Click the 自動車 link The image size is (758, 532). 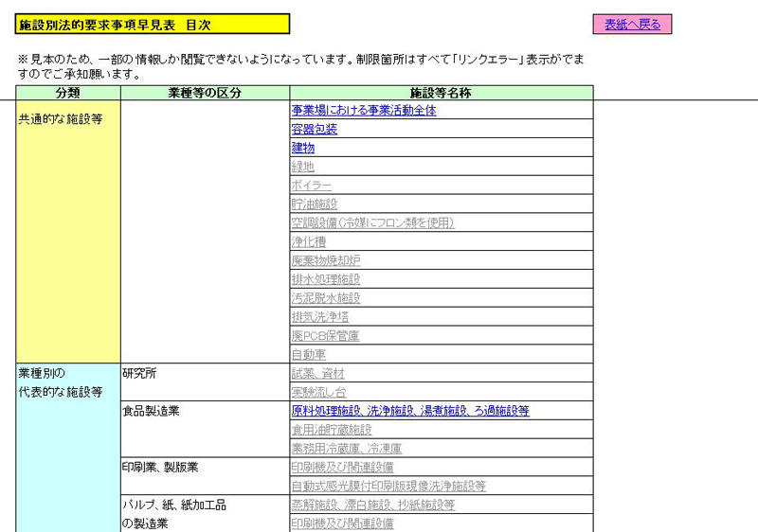click(x=309, y=355)
